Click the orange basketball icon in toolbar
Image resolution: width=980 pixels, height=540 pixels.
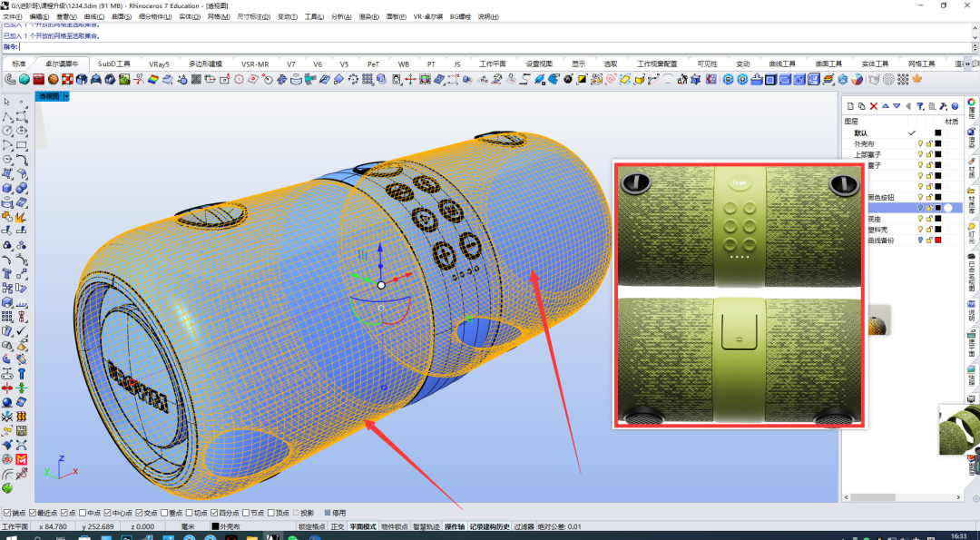[x=54, y=79]
